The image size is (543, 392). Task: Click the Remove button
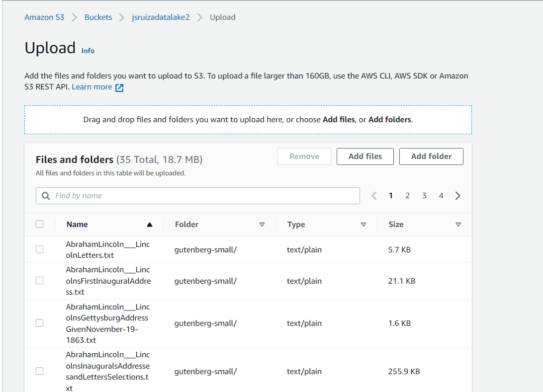point(304,156)
